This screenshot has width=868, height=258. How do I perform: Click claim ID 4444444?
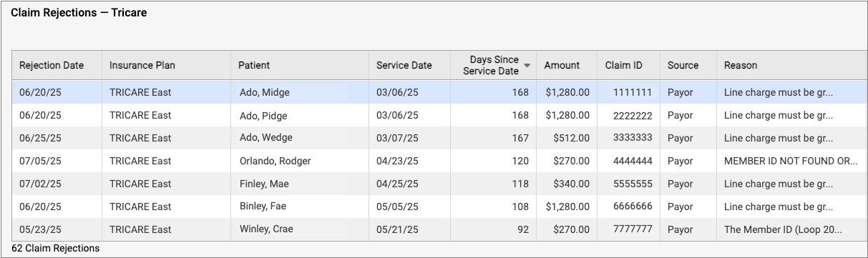(x=633, y=161)
